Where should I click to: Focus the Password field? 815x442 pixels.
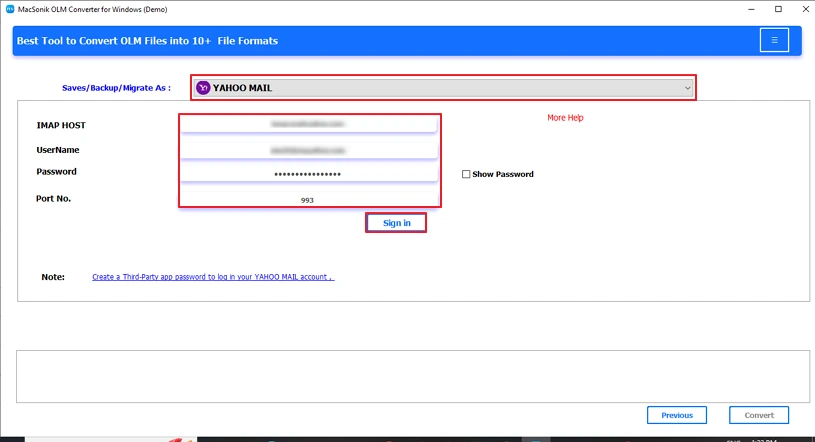click(x=308, y=174)
